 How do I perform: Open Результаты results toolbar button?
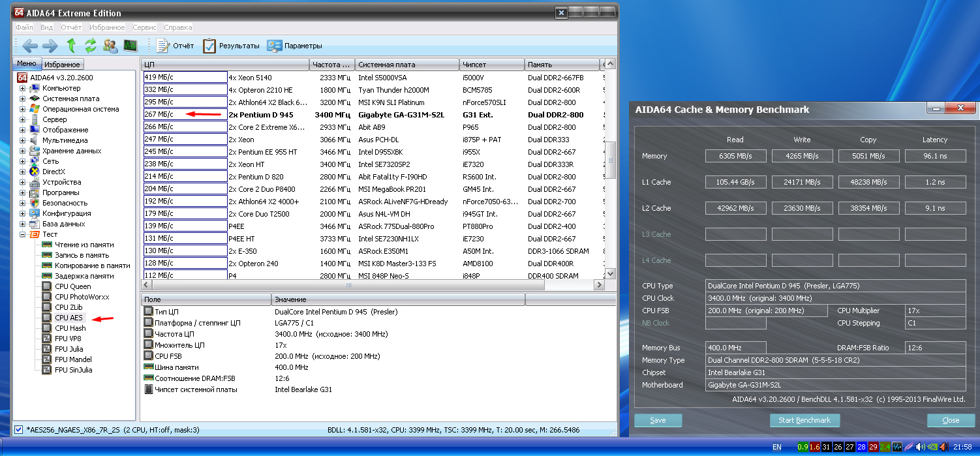point(231,46)
